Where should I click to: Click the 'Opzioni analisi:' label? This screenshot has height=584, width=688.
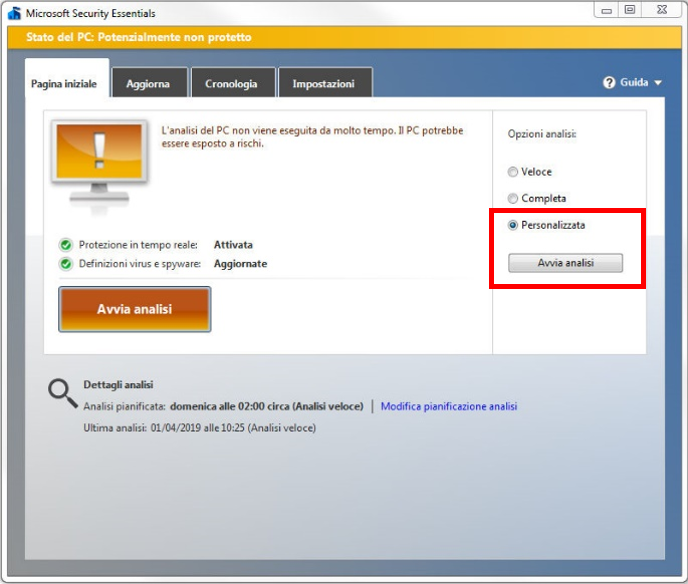(542, 134)
